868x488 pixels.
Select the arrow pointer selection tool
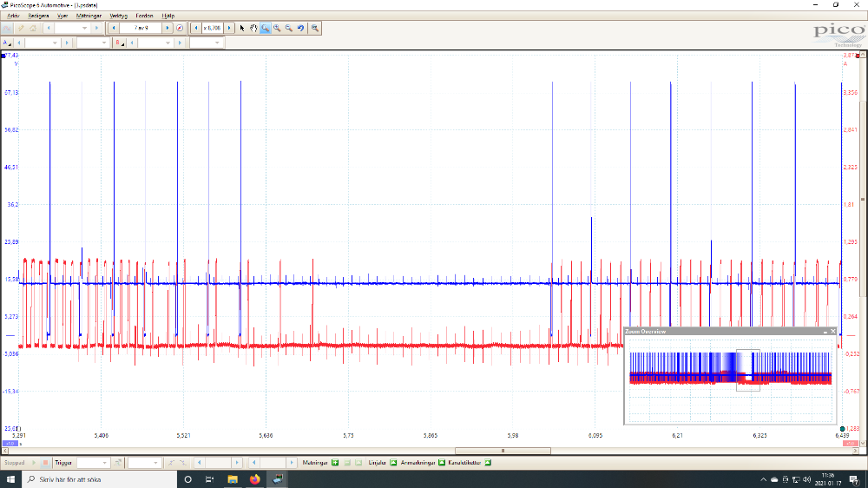pos(242,28)
